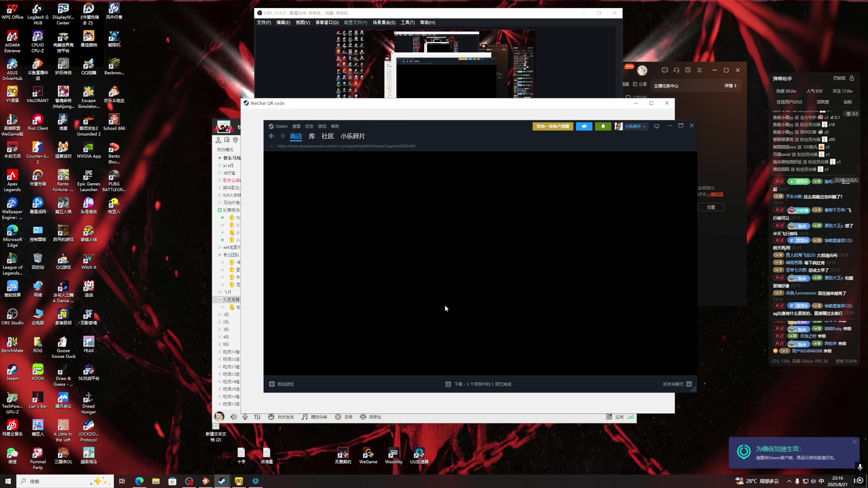The width and height of the screenshot is (868, 488).
Task: Expand the 吃鸡10组 channel in YY
Action: coord(220,352)
